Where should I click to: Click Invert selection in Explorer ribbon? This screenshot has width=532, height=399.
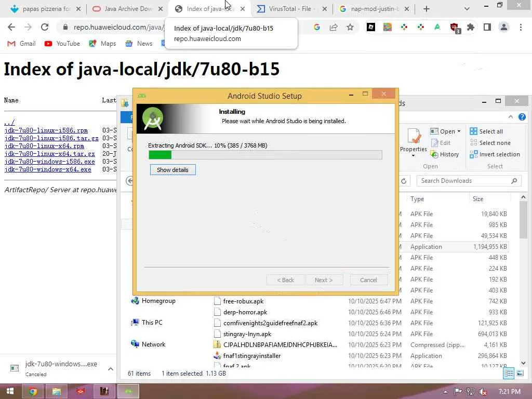[x=495, y=154]
